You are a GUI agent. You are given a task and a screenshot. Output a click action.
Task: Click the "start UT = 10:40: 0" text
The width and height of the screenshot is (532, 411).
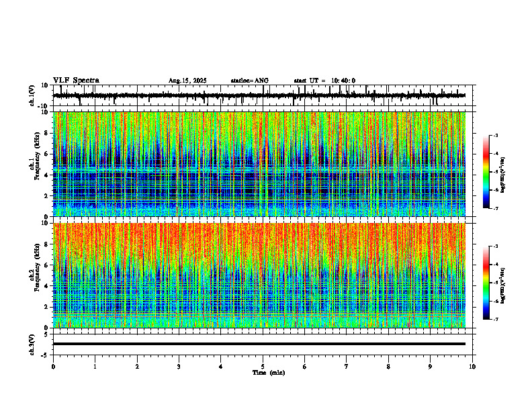(x=324, y=81)
